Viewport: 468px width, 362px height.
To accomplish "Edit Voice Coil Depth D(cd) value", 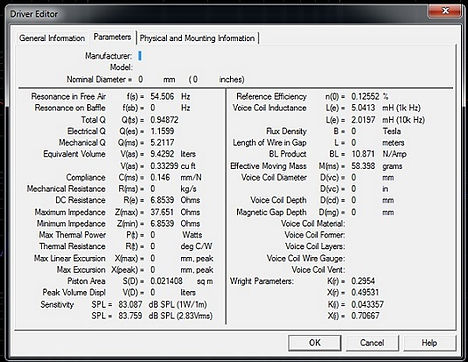I will (354, 200).
